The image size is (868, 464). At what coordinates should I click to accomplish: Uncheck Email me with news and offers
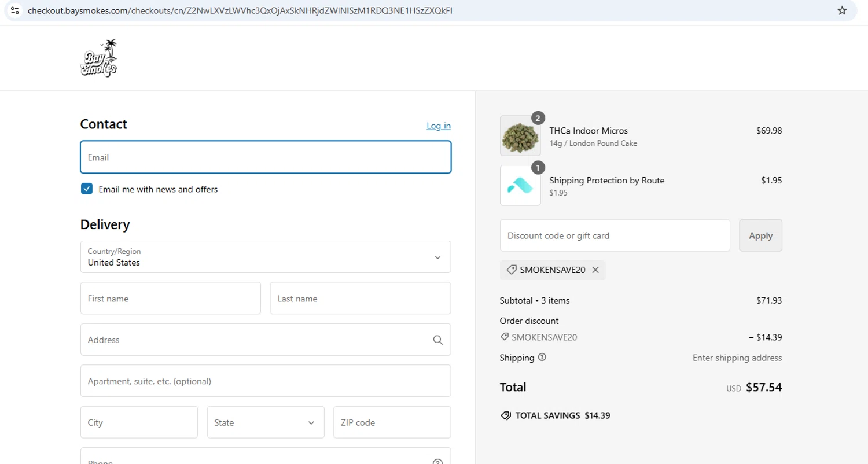coord(87,189)
